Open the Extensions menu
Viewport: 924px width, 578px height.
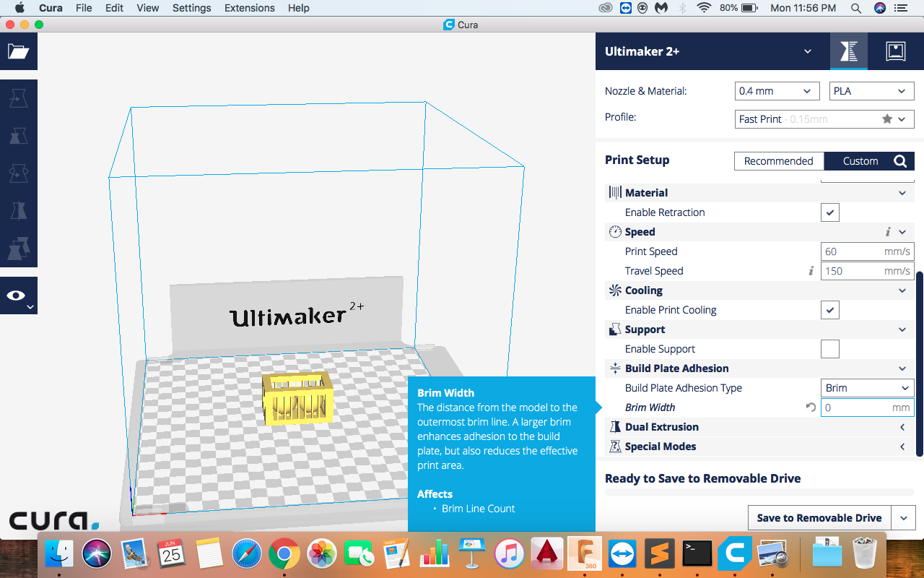pos(250,8)
